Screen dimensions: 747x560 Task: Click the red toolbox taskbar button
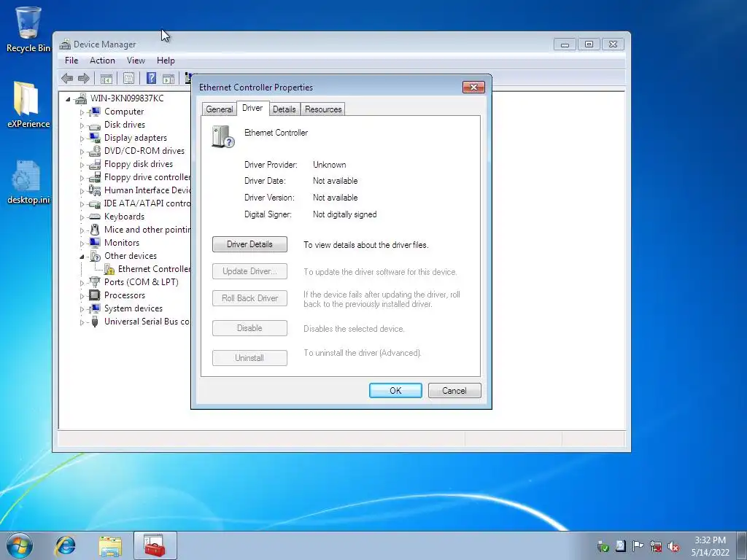155,545
